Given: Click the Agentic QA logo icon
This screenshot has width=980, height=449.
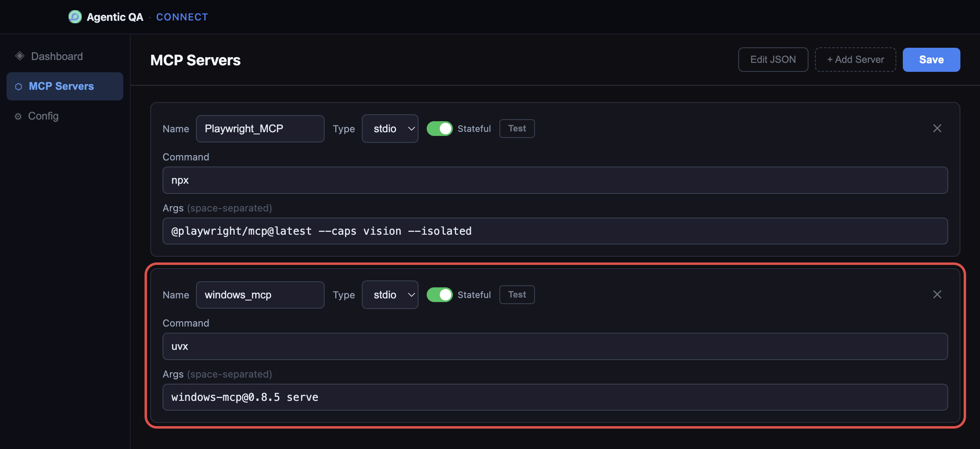Looking at the screenshot, I should pos(75,17).
